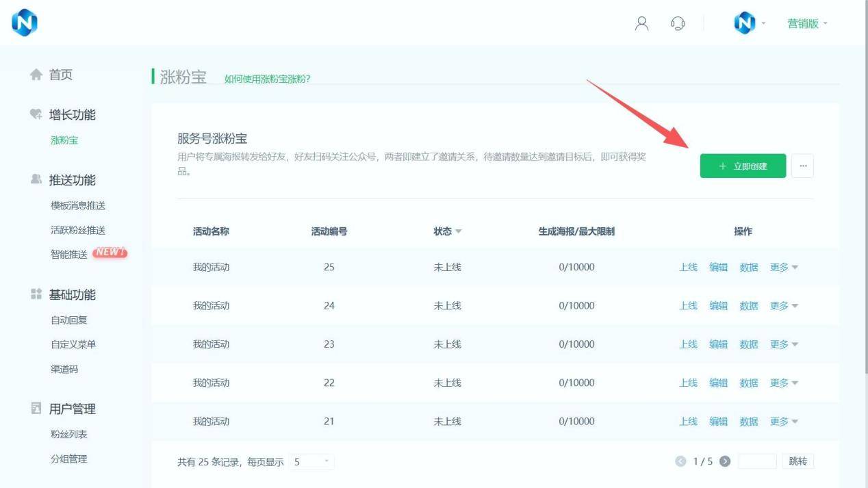The width and height of the screenshot is (868, 488).
Task: Go to next page arrow in pagination
Action: pos(725,461)
